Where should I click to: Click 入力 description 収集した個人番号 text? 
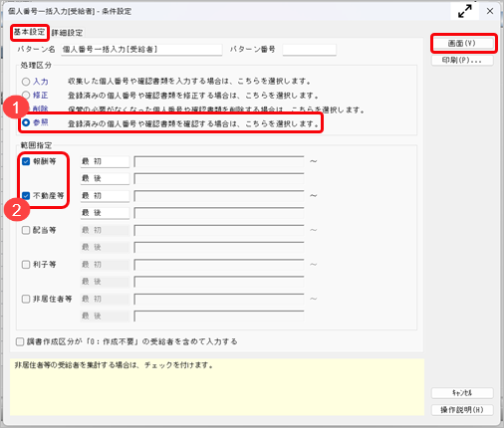pyautogui.click(x=189, y=82)
